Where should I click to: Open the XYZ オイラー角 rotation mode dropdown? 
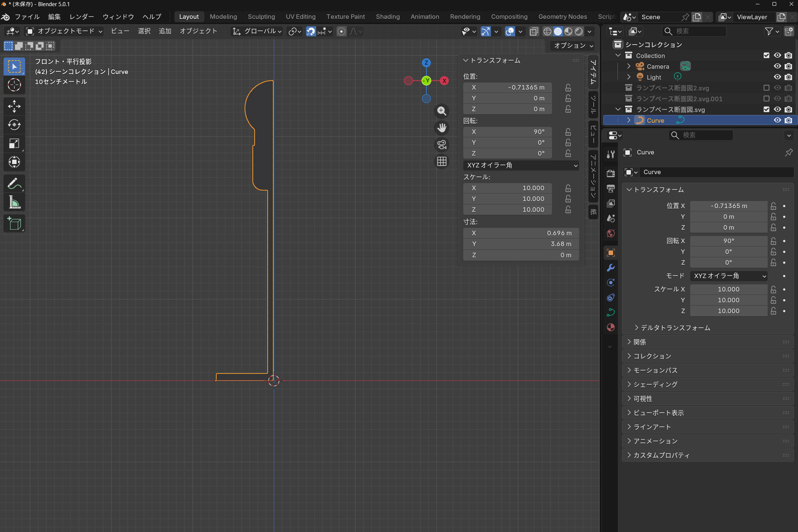tap(521, 165)
